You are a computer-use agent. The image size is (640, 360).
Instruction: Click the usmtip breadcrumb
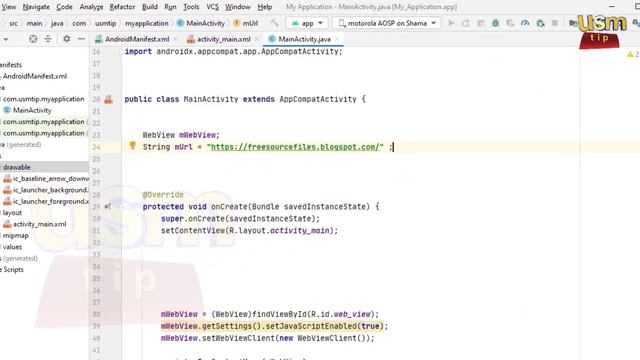pos(106,23)
